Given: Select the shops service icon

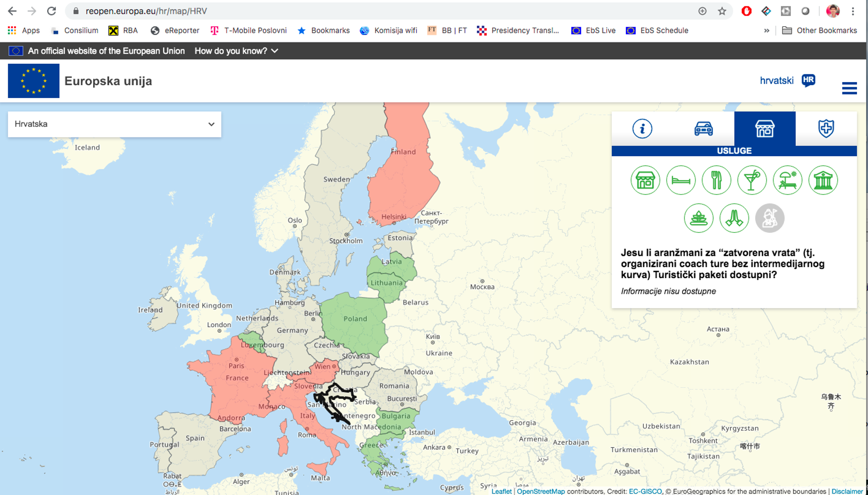Looking at the screenshot, I should point(645,181).
